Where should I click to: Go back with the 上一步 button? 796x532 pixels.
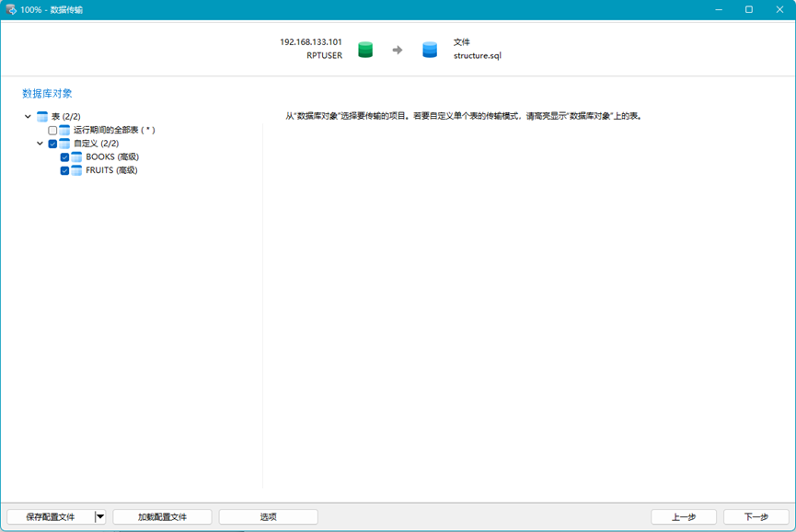tap(684, 516)
